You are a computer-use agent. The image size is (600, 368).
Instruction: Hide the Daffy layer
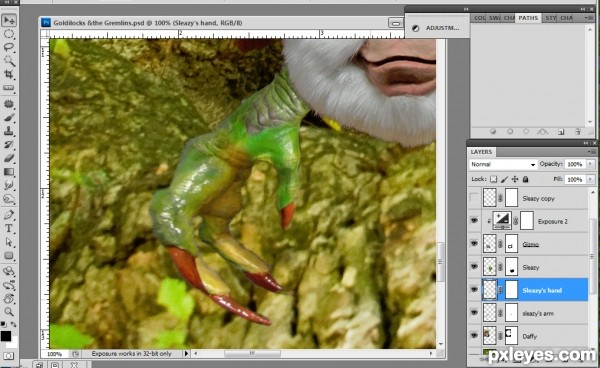coord(474,335)
